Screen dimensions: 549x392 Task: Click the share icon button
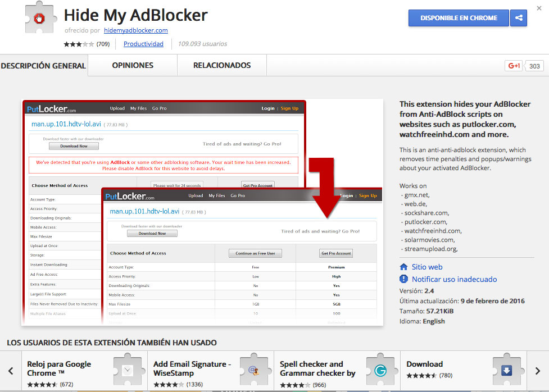518,18
